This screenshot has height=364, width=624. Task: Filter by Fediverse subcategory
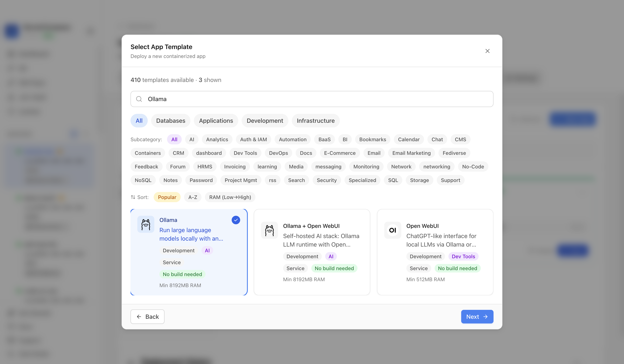tap(454, 153)
